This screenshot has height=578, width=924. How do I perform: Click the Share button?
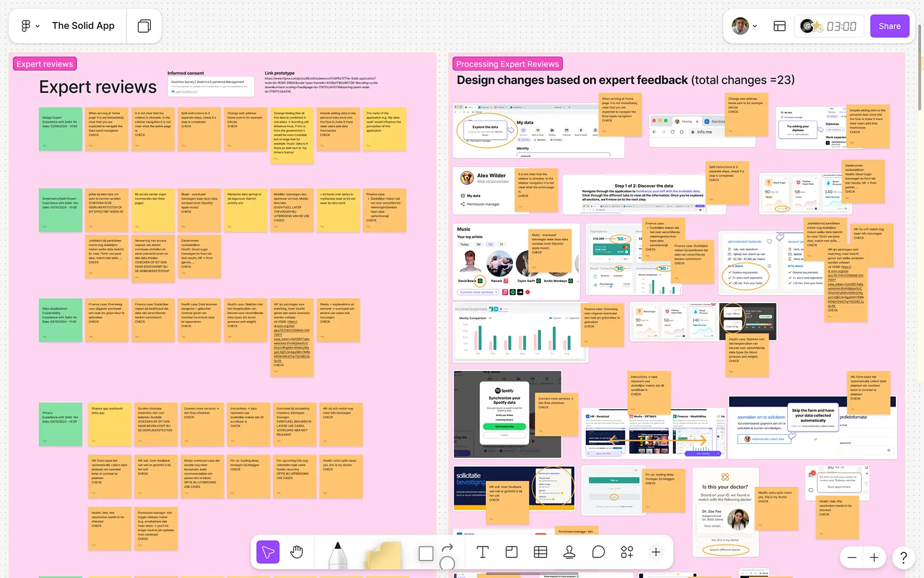[889, 26]
